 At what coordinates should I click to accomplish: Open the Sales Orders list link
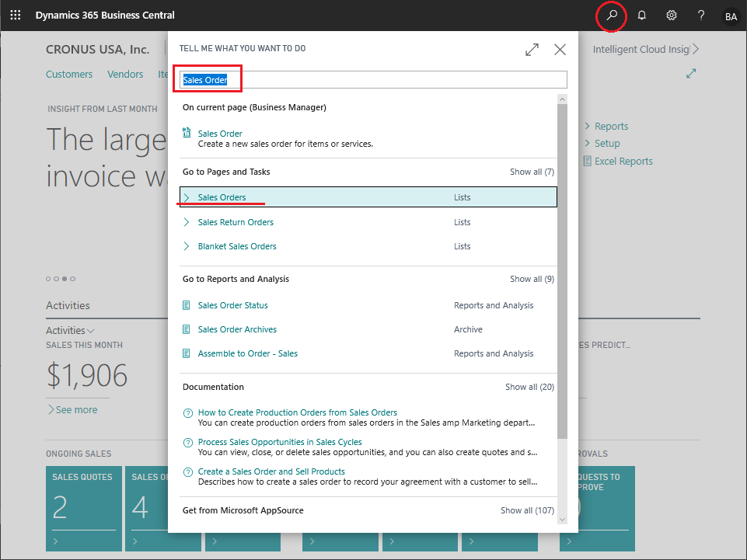222,197
